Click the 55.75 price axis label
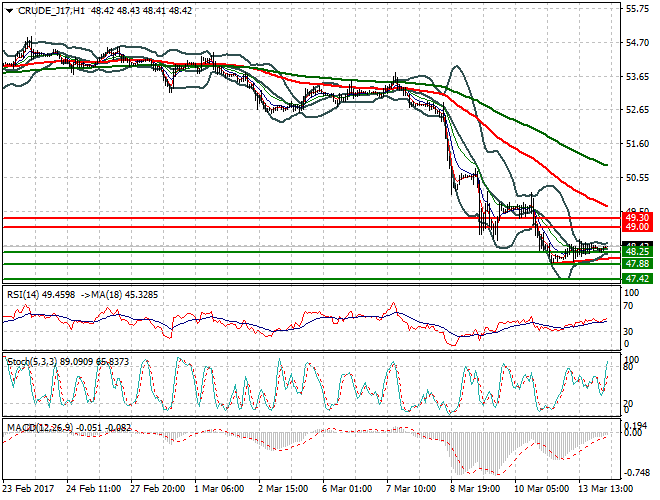The image size is (660, 500). pos(637,9)
